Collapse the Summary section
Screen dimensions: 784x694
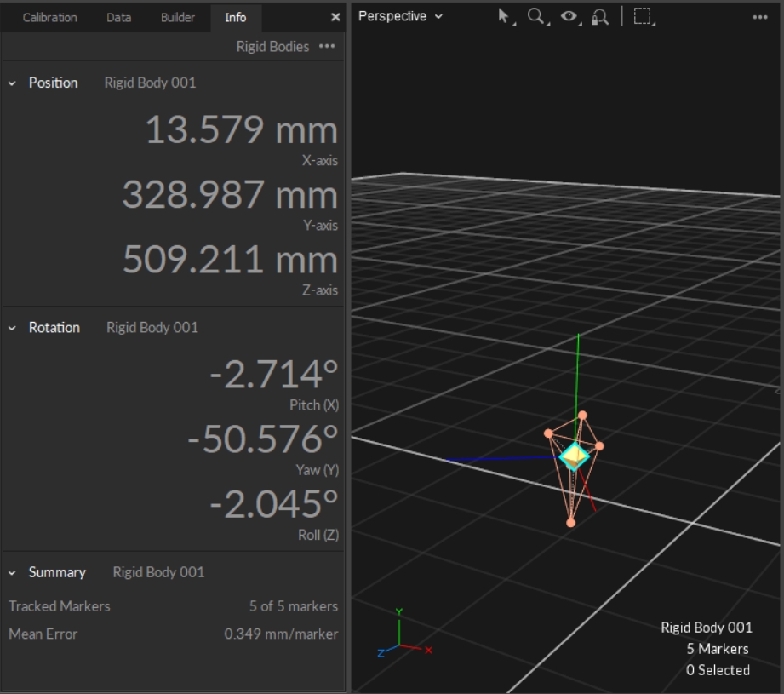tap(12, 572)
